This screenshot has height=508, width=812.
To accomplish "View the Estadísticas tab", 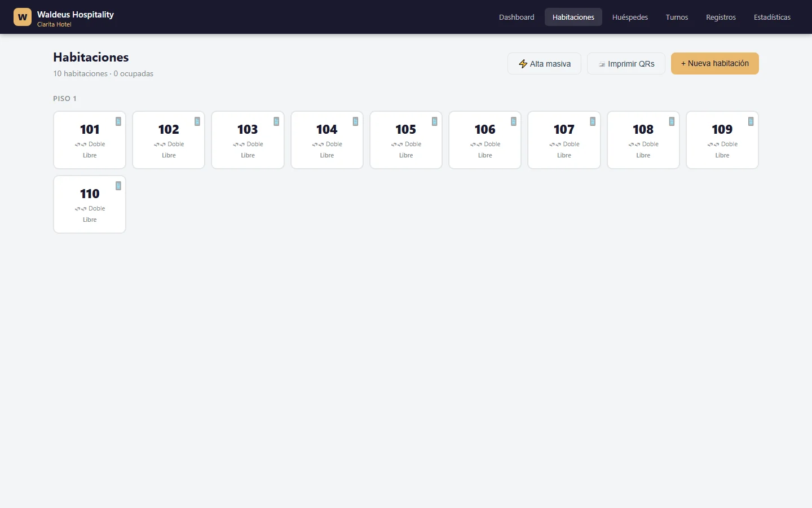I will 772,17.
